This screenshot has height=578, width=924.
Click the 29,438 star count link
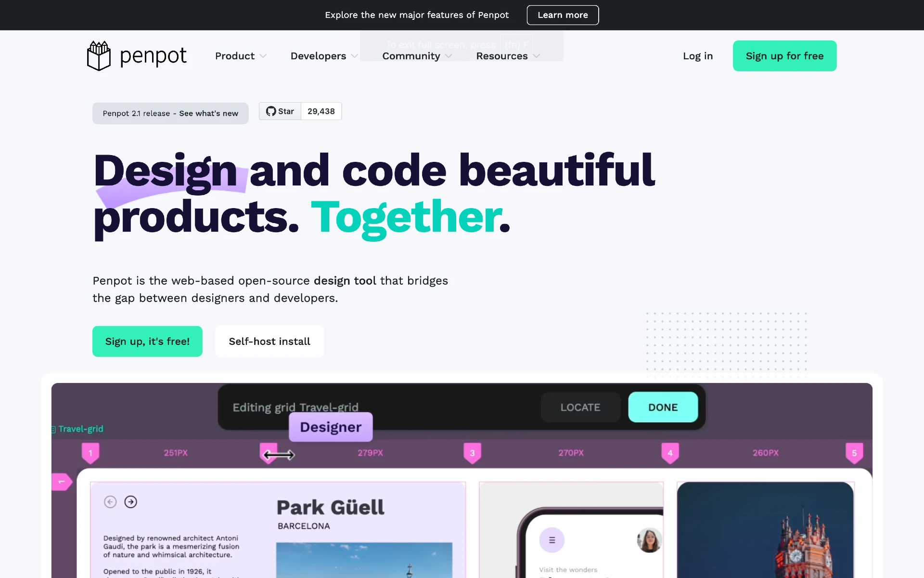click(x=321, y=110)
